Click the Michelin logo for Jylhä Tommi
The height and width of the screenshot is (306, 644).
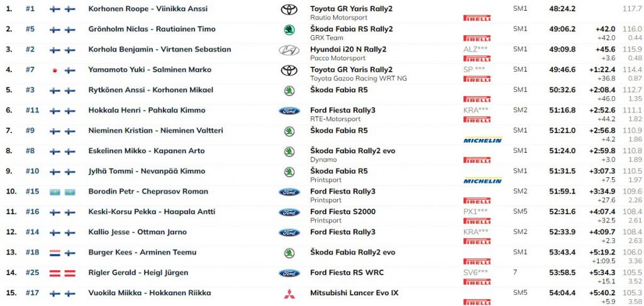pos(482,181)
